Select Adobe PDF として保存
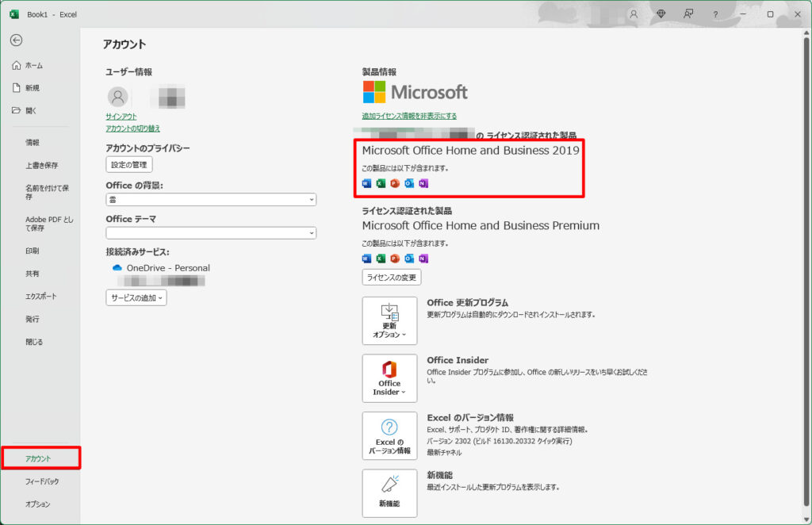Image resolution: width=812 pixels, height=525 pixels. coord(49,224)
